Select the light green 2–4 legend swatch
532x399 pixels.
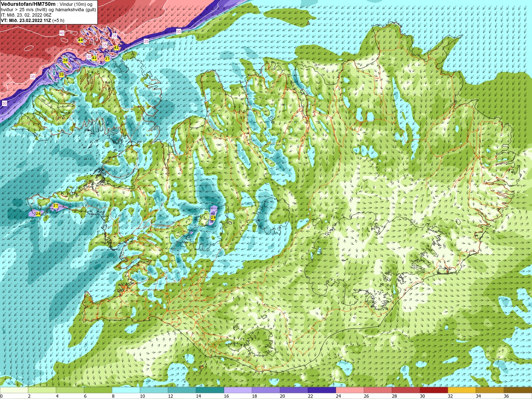42,390
